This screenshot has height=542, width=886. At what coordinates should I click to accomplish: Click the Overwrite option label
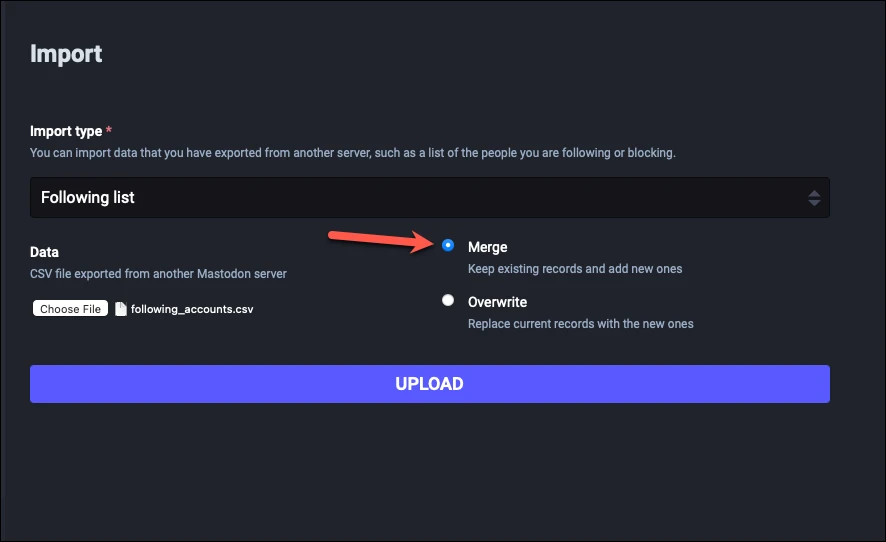497,302
